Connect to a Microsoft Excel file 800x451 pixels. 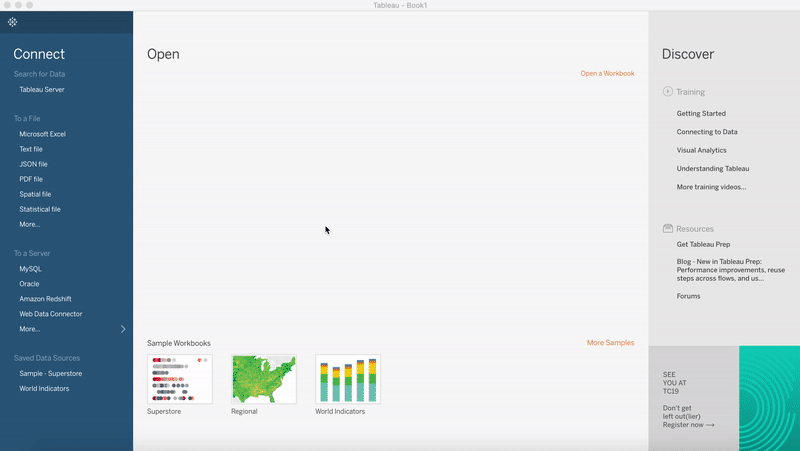tap(42, 134)
